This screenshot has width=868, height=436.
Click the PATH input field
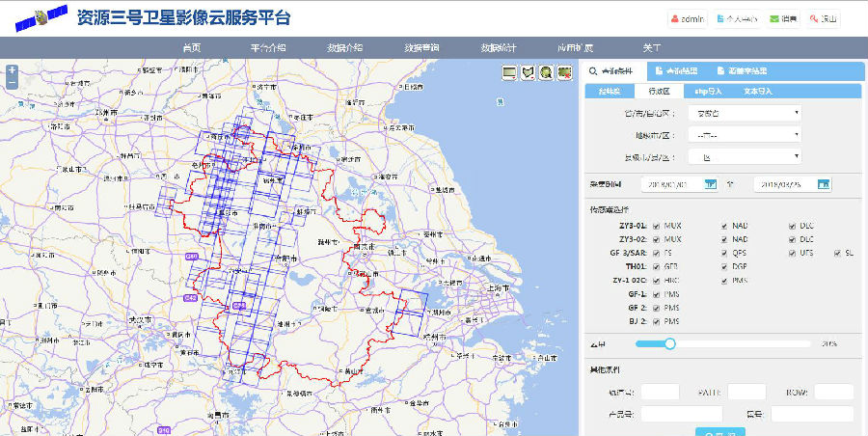[x=746, y=392]
